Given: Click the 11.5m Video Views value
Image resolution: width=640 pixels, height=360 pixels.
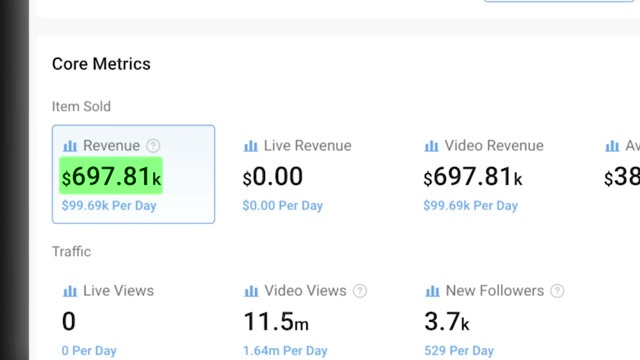Looking at the screenshot, I should [276, 322].
